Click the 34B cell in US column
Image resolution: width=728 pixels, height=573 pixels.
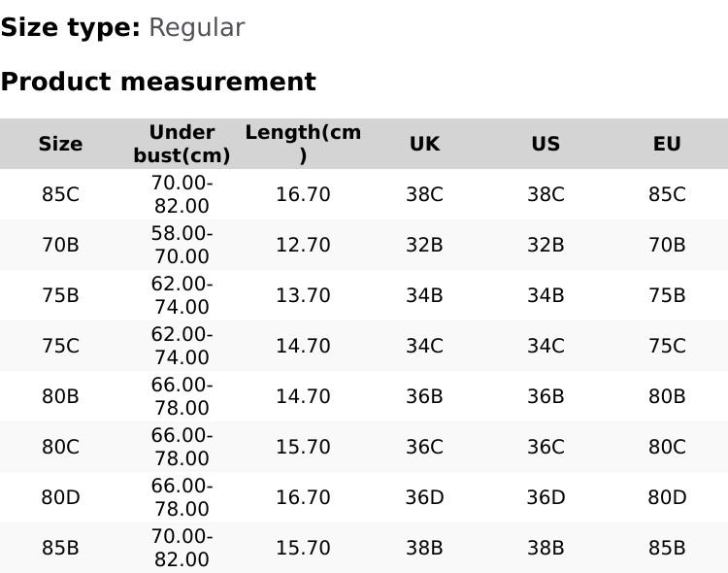[546, 295]
